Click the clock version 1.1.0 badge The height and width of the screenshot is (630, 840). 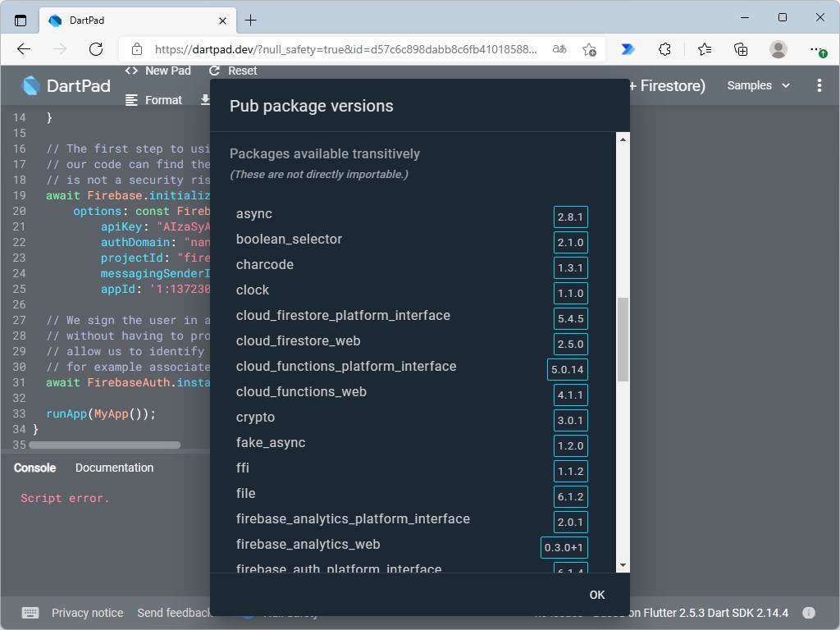[571, 293]
